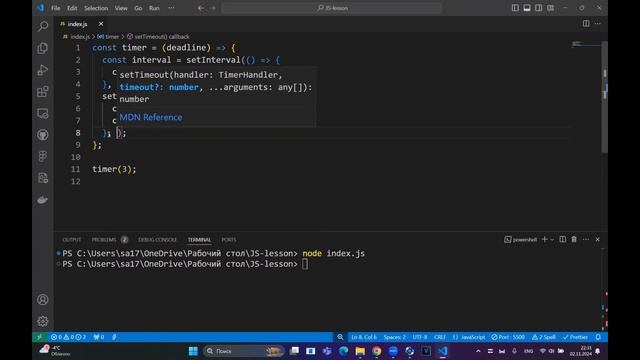Click the editor vertical scrollbar

[605, 96]
